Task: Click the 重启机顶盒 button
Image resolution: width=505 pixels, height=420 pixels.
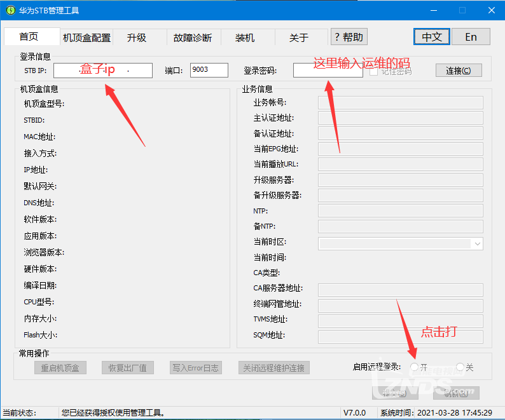Action: click(x=60, y=367)
